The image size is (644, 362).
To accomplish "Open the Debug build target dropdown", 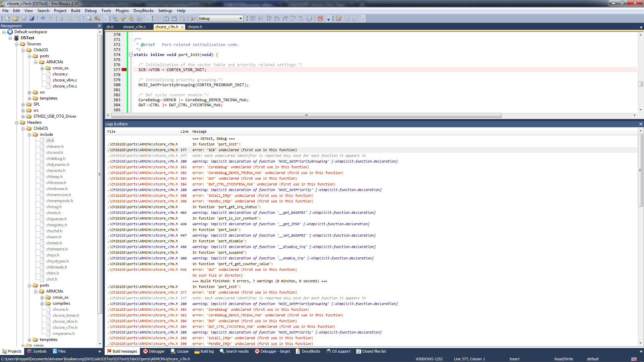I will [240, 18].
